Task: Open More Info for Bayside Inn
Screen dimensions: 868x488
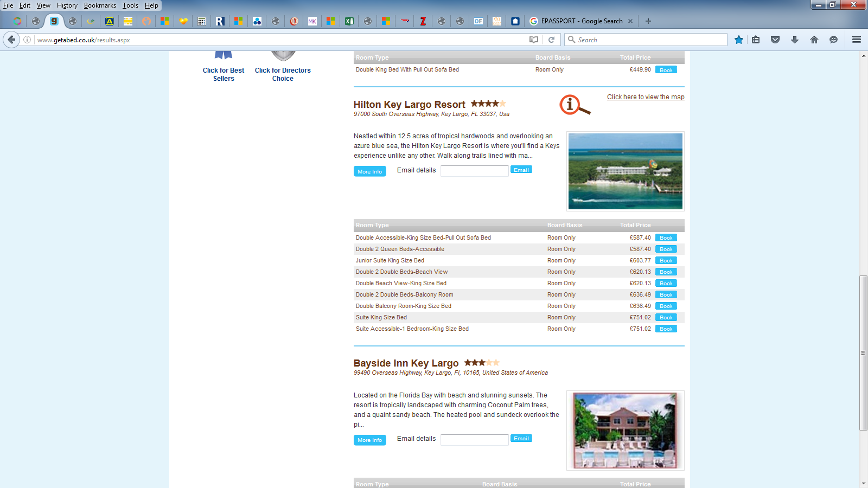Action: tap(370, 440)
